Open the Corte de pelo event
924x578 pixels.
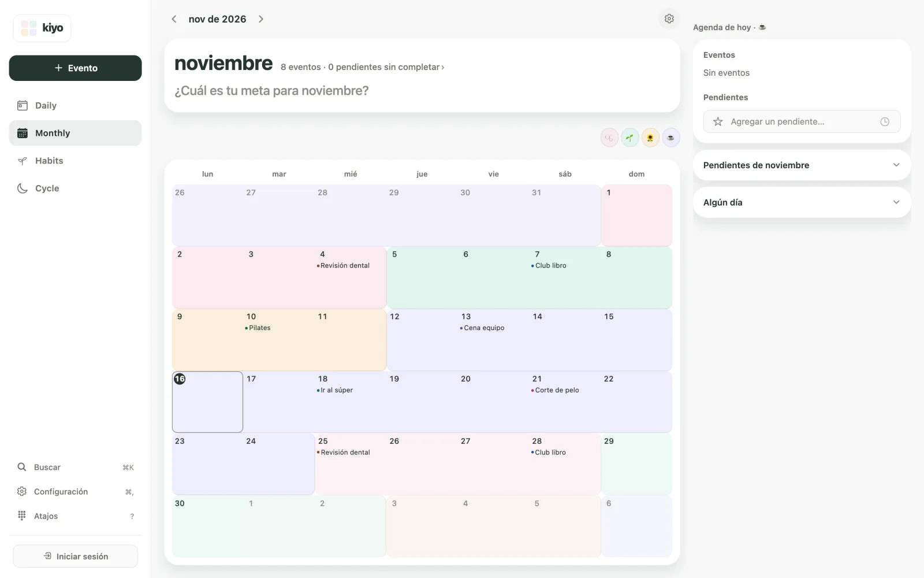555,390
